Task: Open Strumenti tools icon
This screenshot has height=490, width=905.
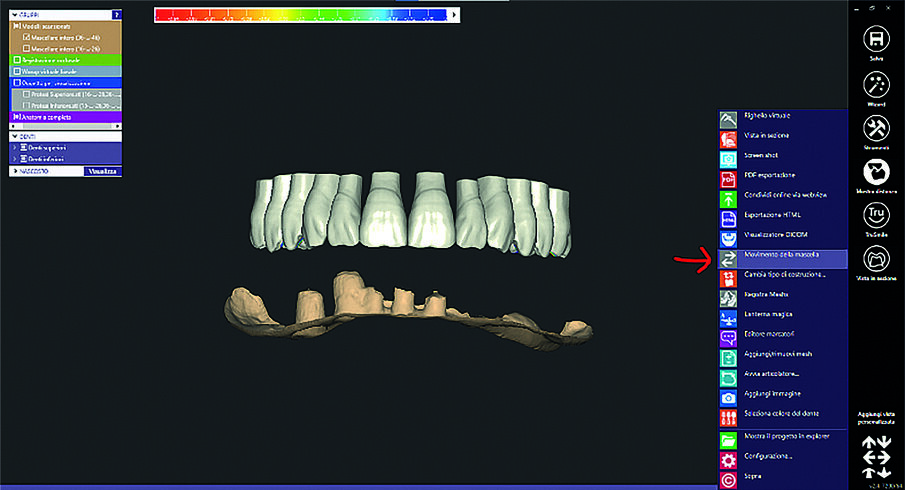Action: coord(876,128)
